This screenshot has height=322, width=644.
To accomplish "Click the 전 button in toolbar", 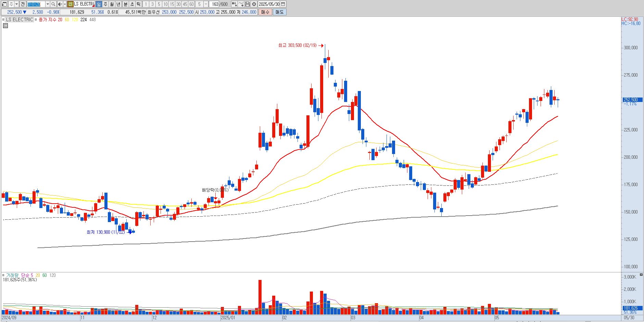I will coord(23,4).
